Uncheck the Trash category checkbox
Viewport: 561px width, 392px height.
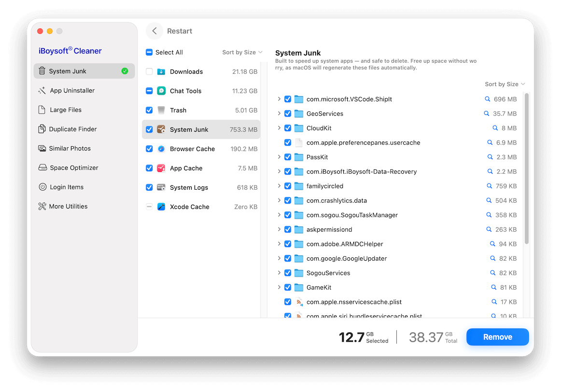click(x=150, y=110)
